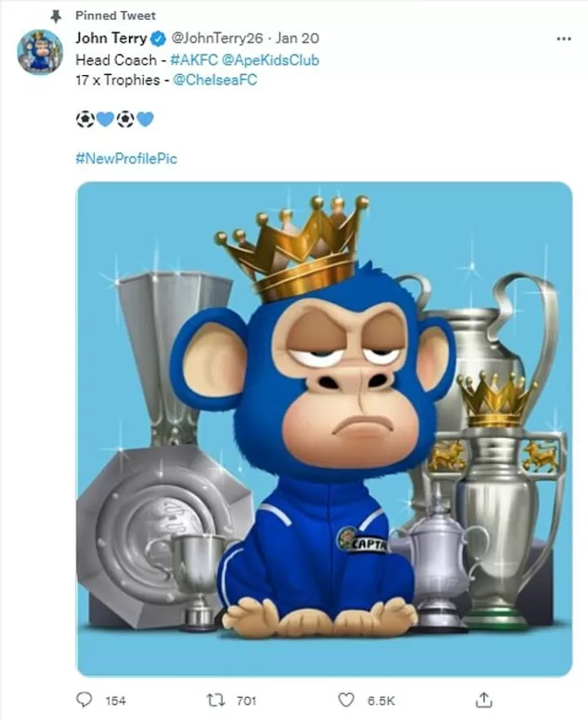Image resolution: width=588 pixels, height=720 pixels.
Task: Click the 154 replies count
Action: click(115, 700)
